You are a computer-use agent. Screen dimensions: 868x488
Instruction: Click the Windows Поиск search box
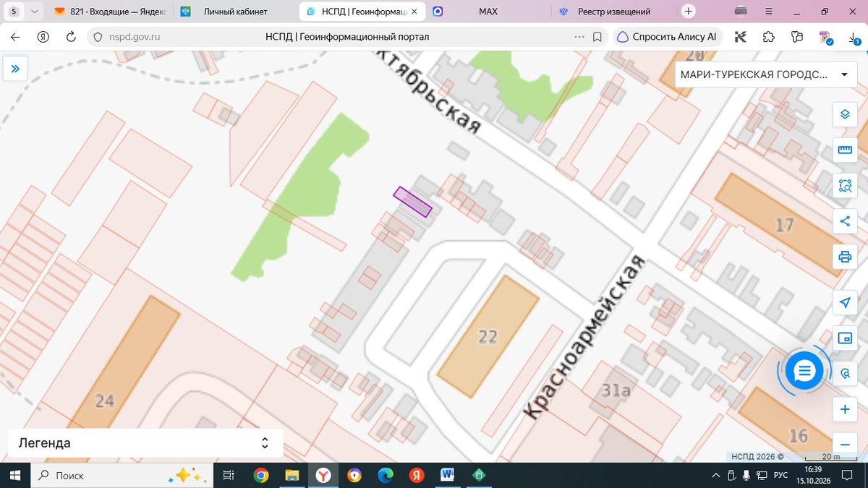[x=122, y=475]
